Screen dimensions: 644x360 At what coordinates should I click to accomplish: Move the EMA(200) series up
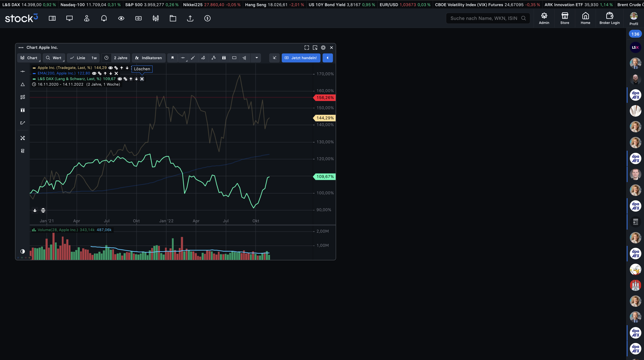click(105, 73)
